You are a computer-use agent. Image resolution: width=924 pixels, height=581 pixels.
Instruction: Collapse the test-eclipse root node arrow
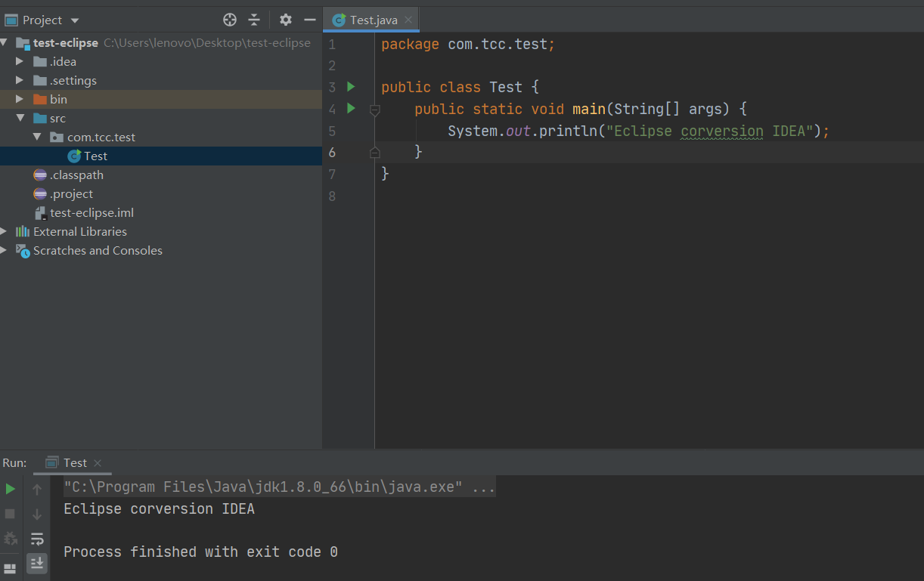click(5, 42)
